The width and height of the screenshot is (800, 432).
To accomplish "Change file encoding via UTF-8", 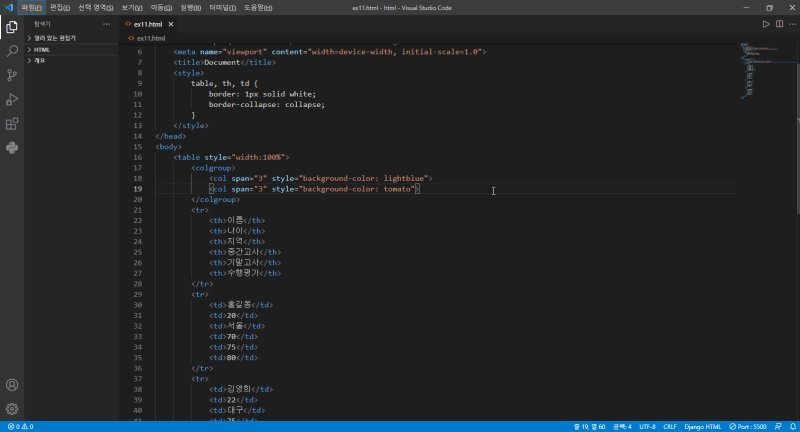I will (647, 426).
